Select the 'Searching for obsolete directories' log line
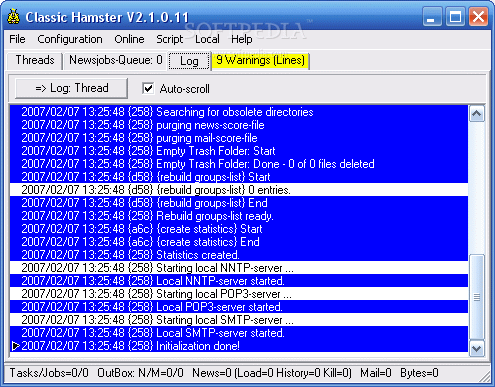This screenshot has width=495, height=387. [239, 112]
